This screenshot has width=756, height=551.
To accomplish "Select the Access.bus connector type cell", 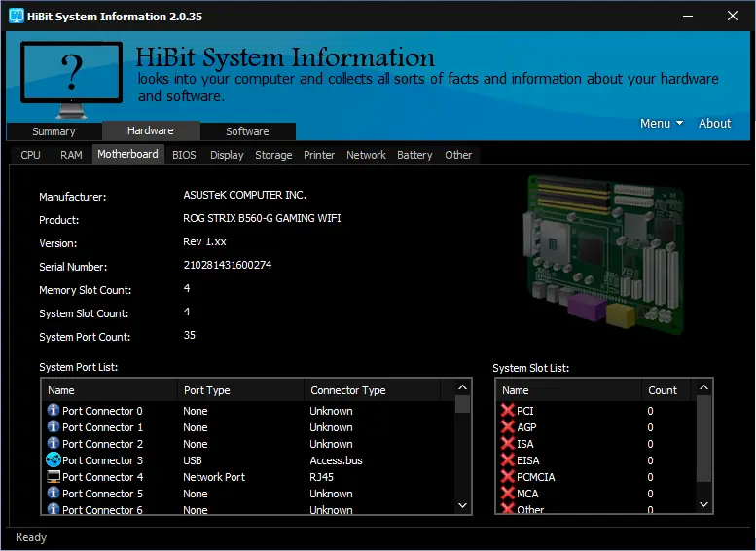I will 336,460.
